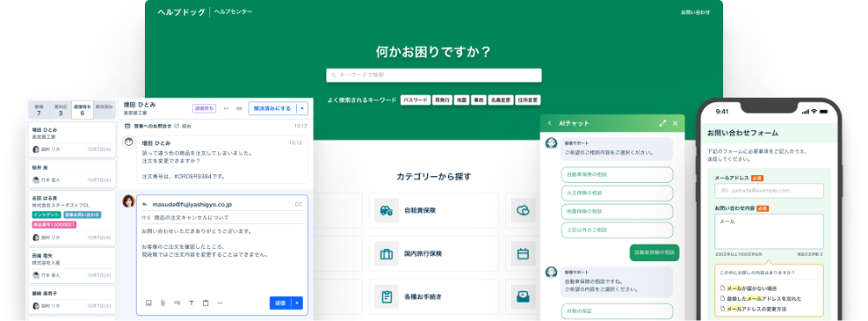Open the 増田 ひとみ ticket in list
Image resolution: width=868 pixels, height=321 pixels.
(x=72, y=140)
